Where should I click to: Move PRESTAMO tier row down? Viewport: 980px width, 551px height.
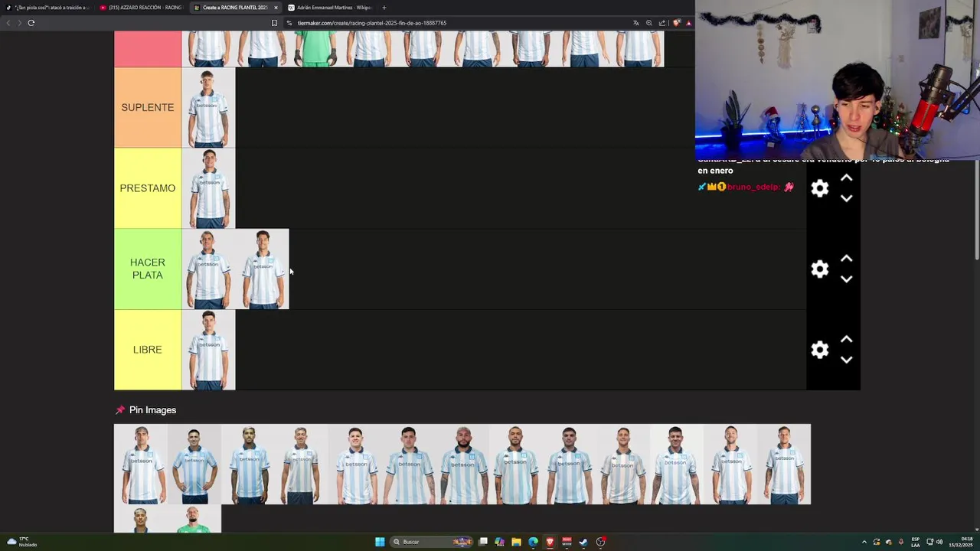(x=846, y=198)
